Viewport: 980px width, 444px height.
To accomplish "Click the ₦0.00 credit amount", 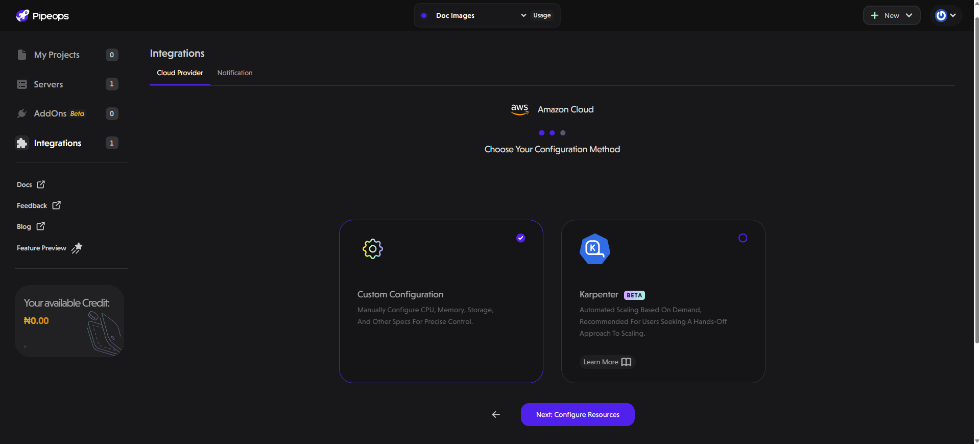I will 36,321.
